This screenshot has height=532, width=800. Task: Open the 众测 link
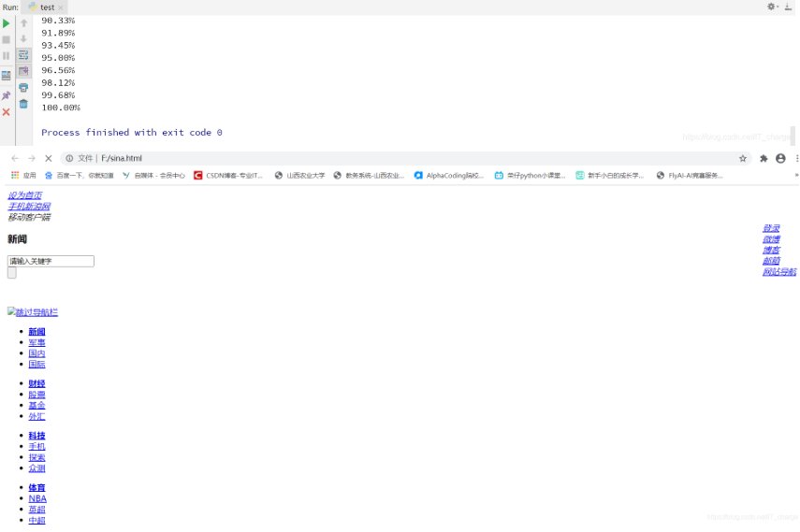(36, 468)
